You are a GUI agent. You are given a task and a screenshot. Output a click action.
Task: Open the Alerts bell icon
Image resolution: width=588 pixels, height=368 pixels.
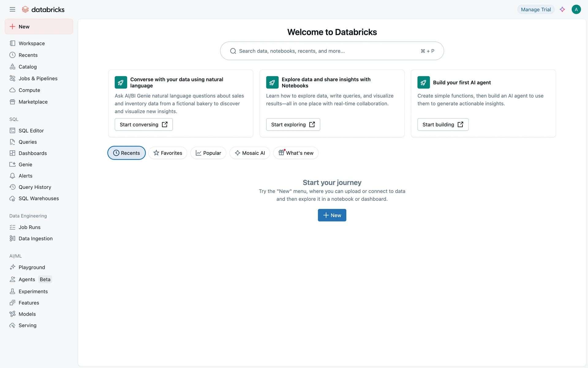(12, 176)
